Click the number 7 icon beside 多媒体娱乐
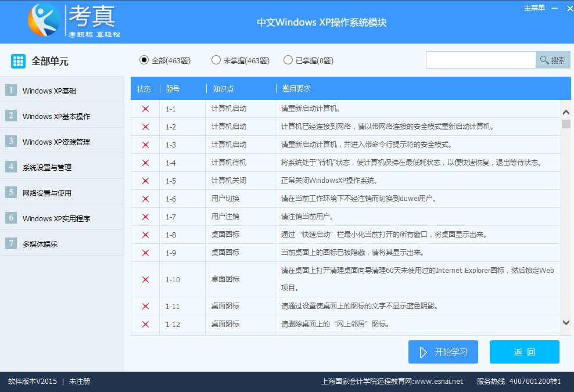574x392 pixels. 11,243
